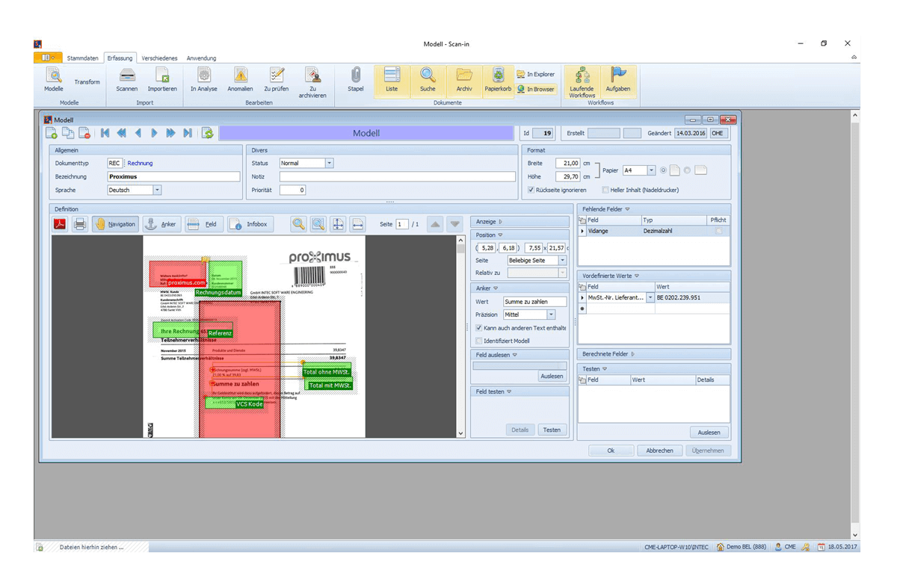Viewport: 897px width, 588px height.
Task: Open the Papierkorb recycle bin
Action: pos(497,75)
